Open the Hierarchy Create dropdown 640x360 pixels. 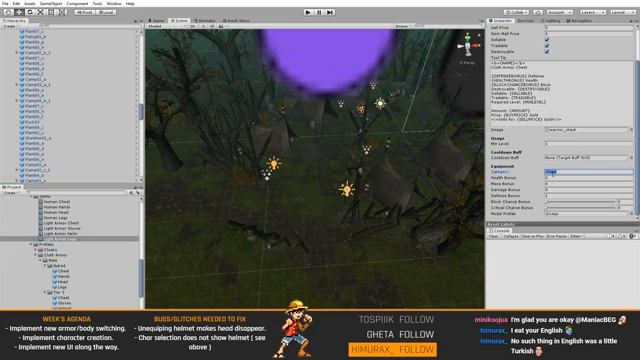pyautogui.click(x=10, y=26)
